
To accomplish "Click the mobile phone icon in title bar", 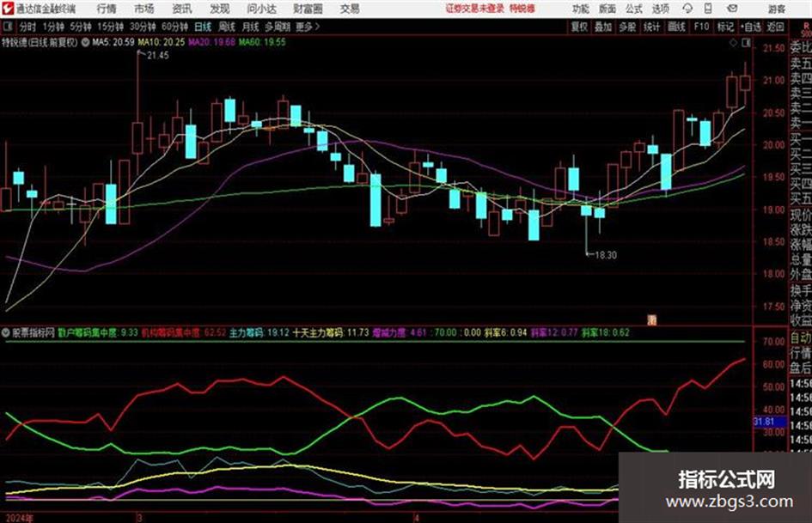I will (708, 9).
